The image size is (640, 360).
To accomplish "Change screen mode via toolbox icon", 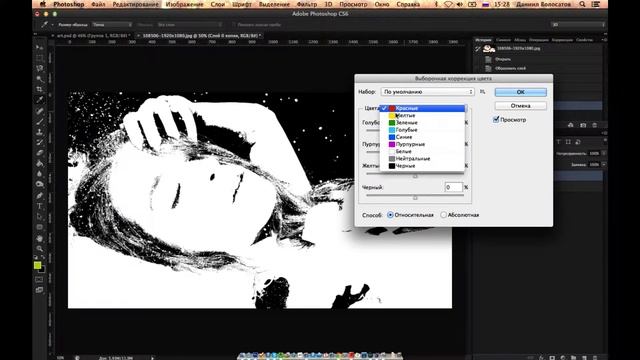I will [39, 290].
